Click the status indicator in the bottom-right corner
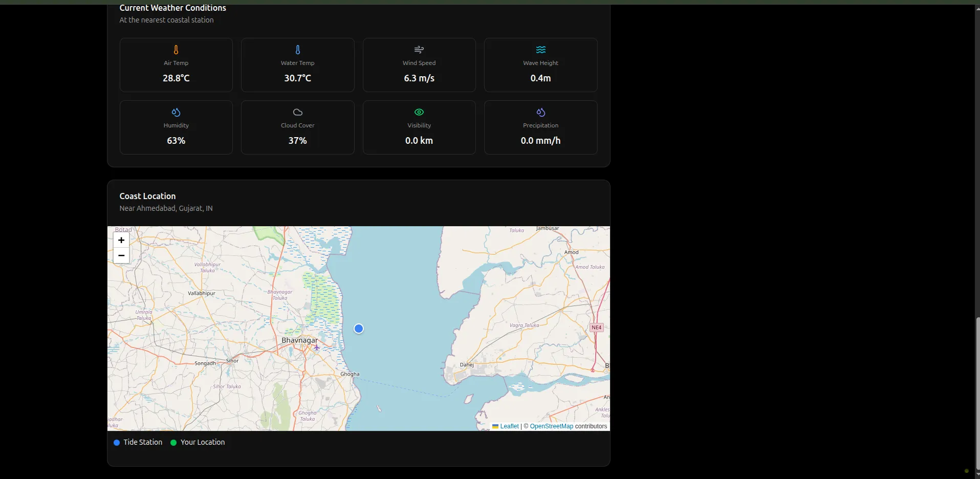The image size is (980, 479). tap(966, 471)
